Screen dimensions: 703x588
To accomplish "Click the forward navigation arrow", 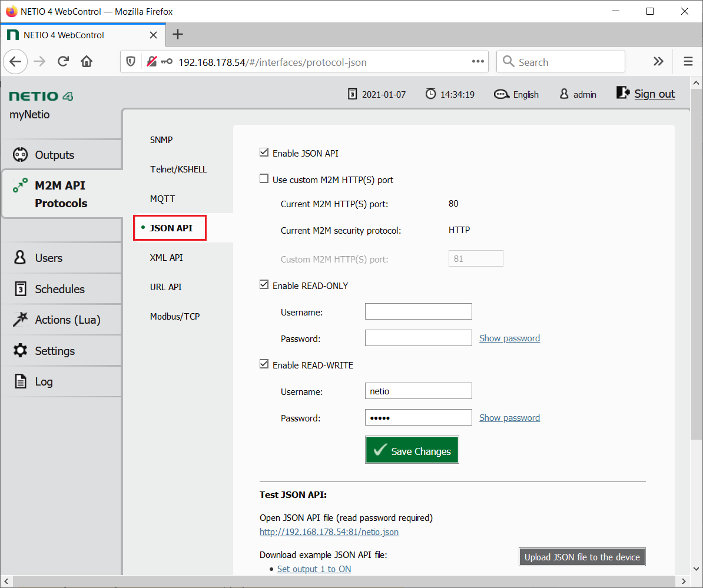I will pyautogui.click(x=39, y=61).
